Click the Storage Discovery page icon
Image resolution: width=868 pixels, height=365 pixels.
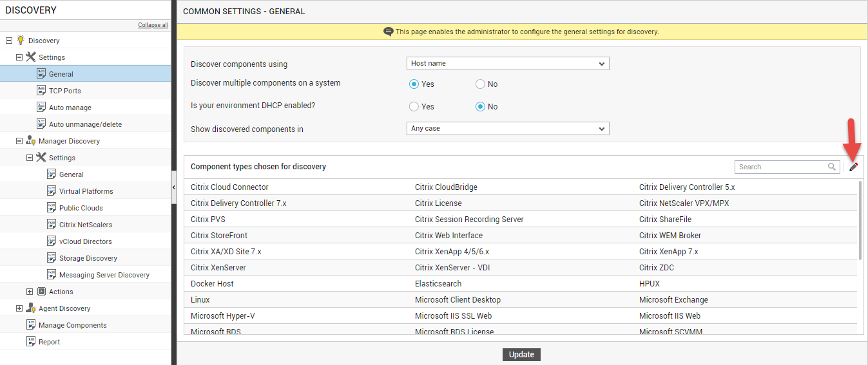[x=52, y=257]
